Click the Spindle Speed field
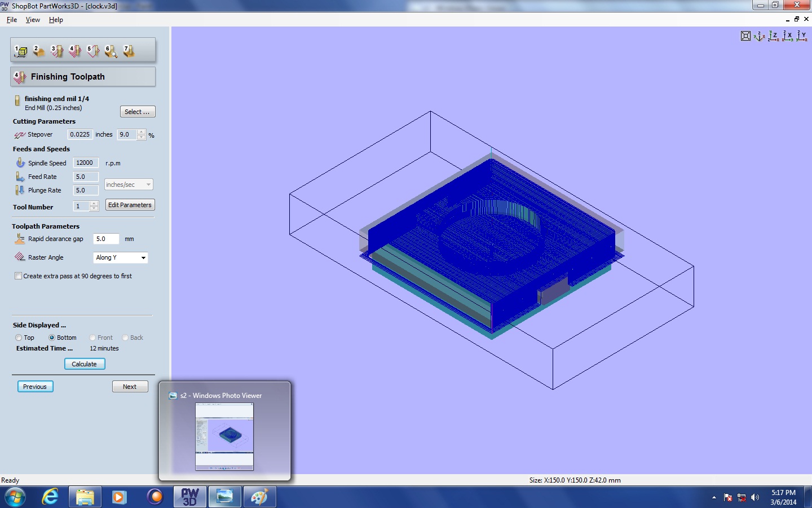812x508 pixels. click(86, 163)
